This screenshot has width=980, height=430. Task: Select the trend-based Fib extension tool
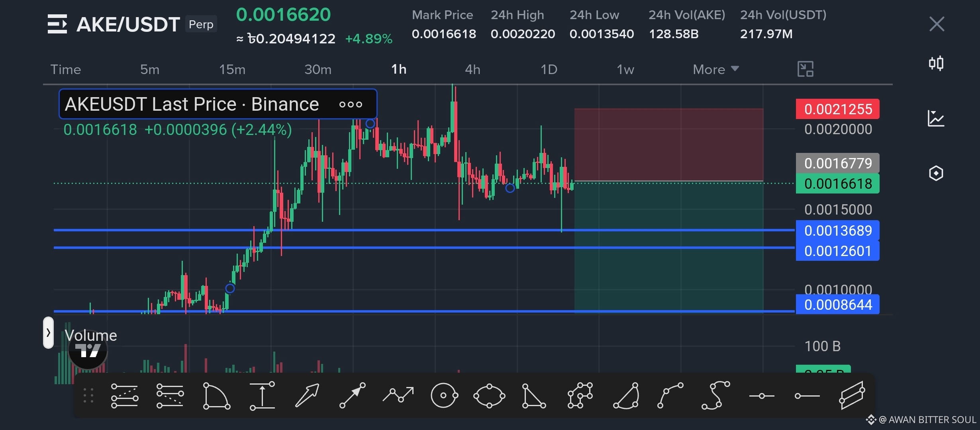pyautogui.click(x=170, y=396)
